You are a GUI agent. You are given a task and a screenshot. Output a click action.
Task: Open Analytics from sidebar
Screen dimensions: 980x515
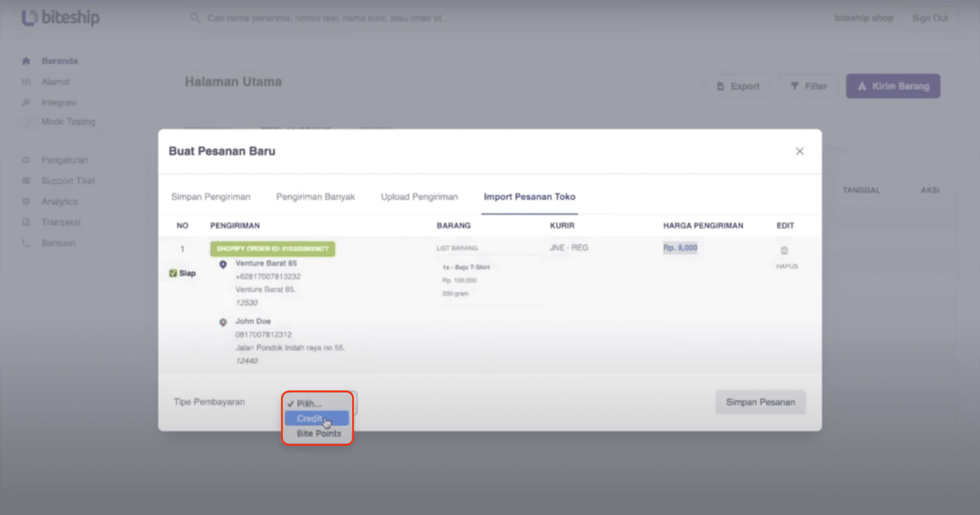[x=60, y=202]
